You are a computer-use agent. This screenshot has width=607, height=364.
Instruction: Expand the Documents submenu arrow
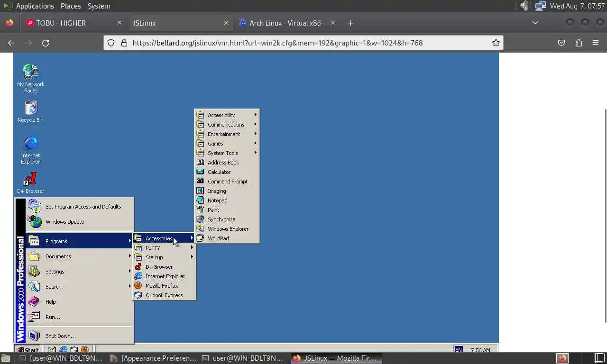click(129, 256)
